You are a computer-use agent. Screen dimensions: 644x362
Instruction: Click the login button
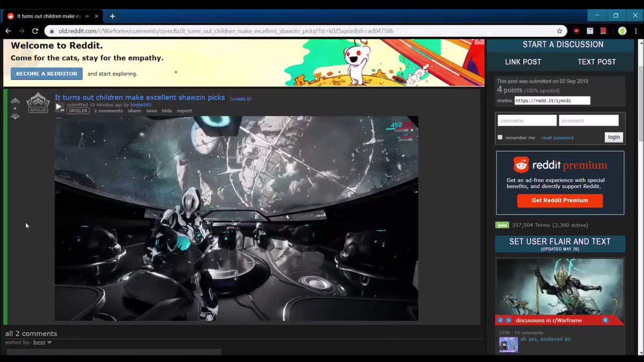click(x=613, y=137)
